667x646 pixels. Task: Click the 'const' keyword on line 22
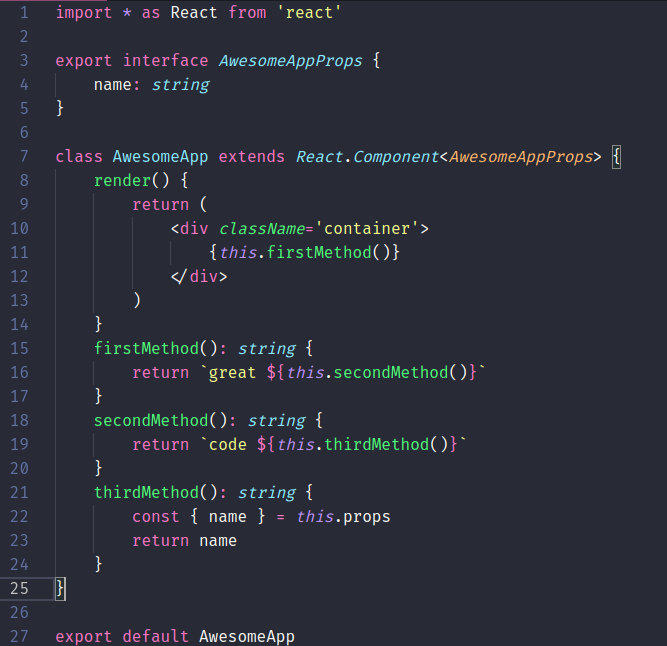(156, 516)
